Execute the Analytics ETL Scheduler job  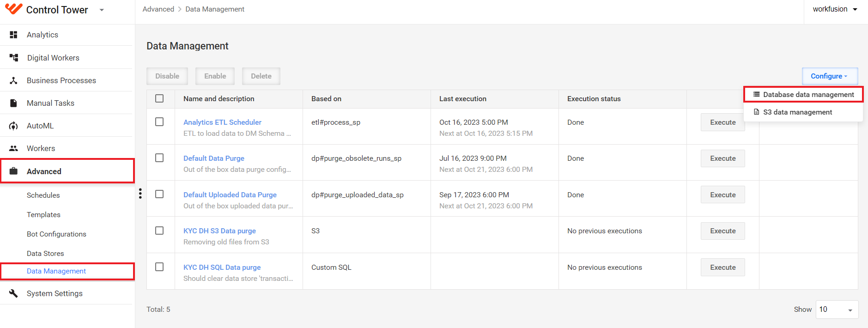[722, 122]
